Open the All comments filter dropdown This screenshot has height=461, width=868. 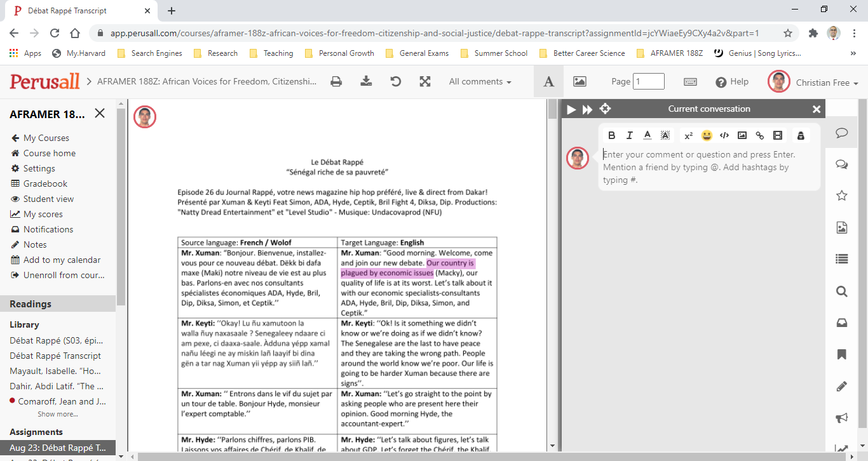[480, 81]
